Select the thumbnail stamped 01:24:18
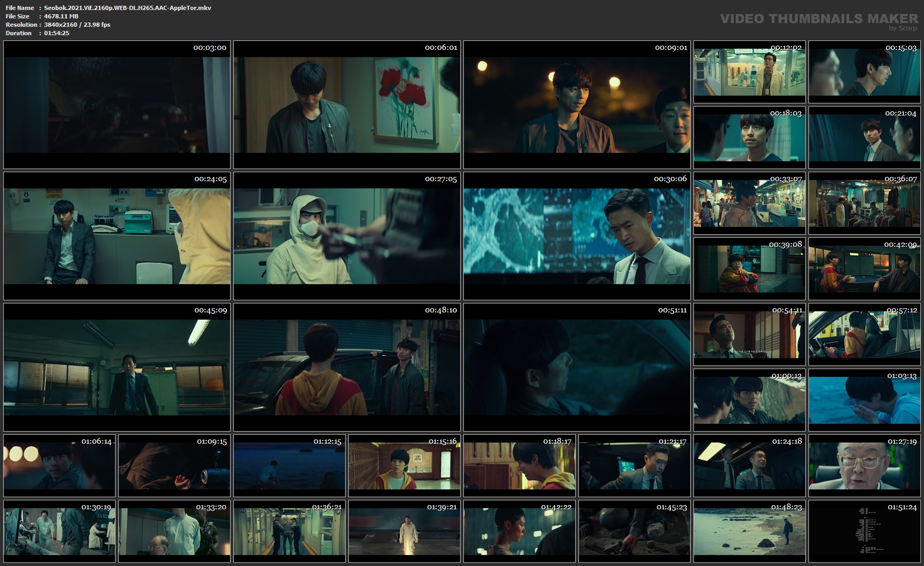Image resolution: width=924 pixels, height=566 pixels. point(750,466)
